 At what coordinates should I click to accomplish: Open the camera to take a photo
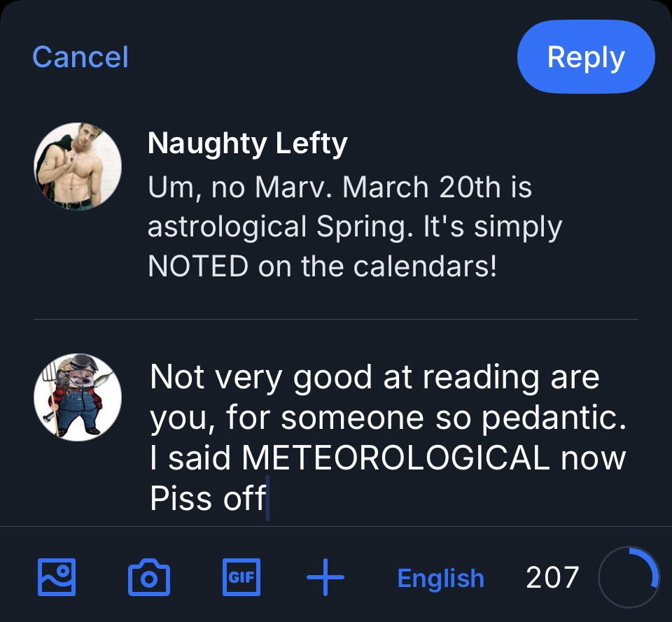pyautogui.click(x=148, y=578)
